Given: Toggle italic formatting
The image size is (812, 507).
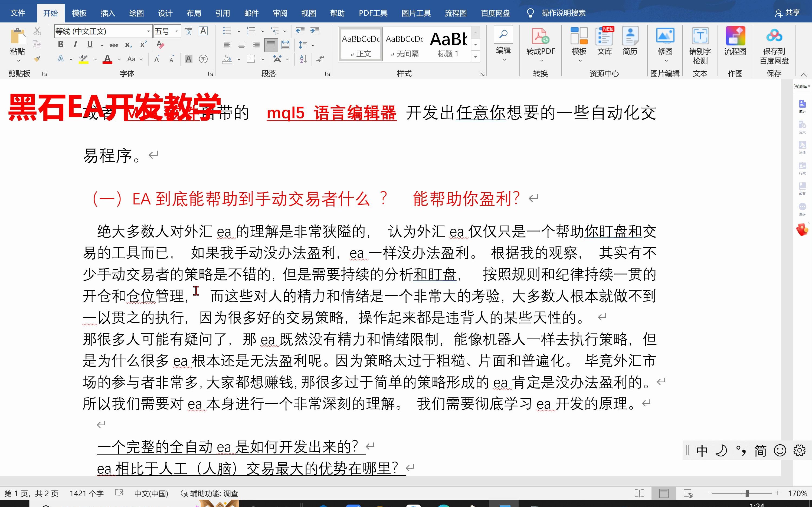Looking at the screenshot, I should [75, 45].
